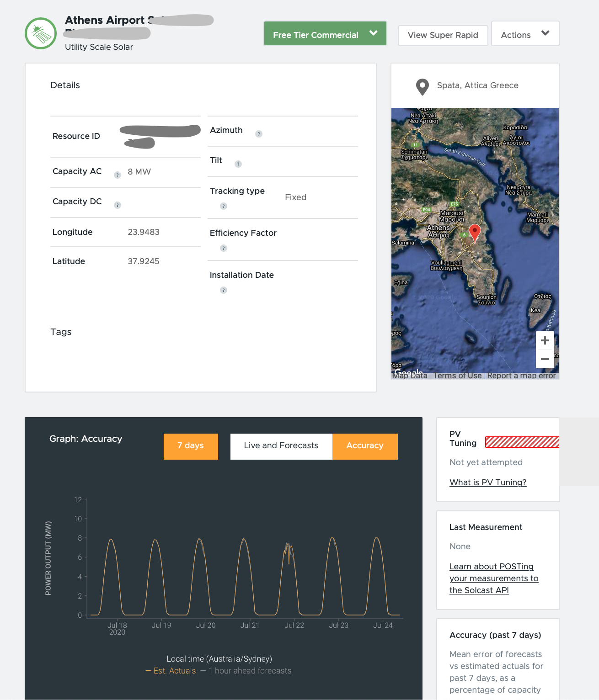Select the 7 days range button
The image size is (599, 700).
point(191,446)
